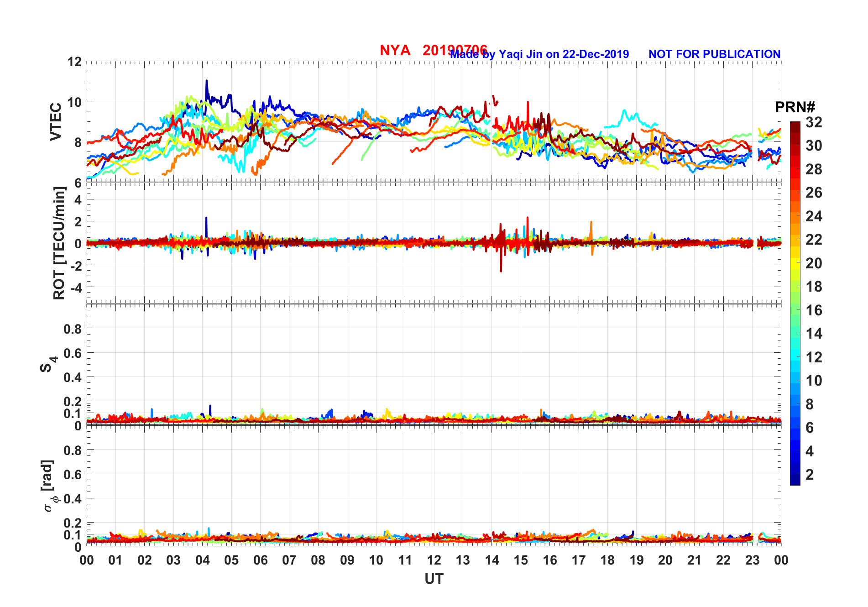Image resolution: width=868 pixels, height=607 pixels.
Task: Select the "ROT [TECU/min]" y-axis label
Action: coord(59,243)
